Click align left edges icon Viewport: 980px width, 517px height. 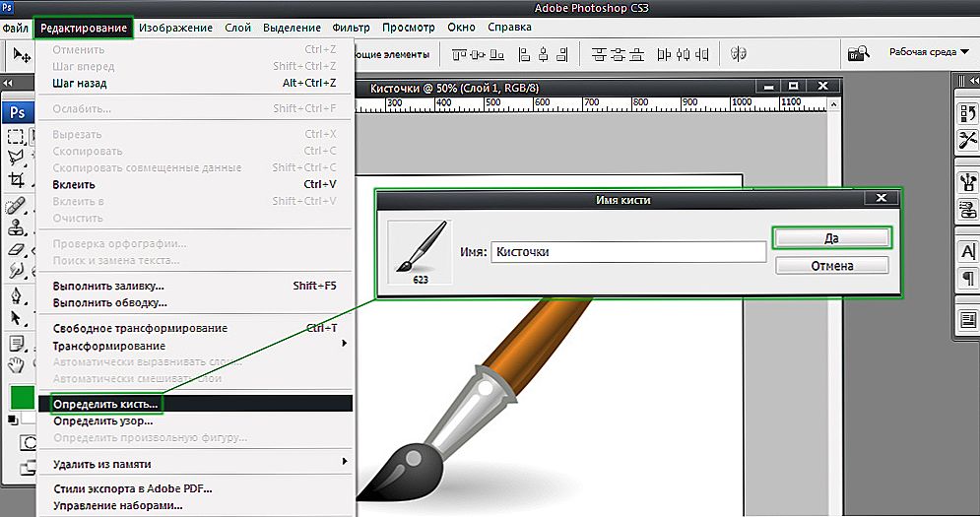[524, 55]
